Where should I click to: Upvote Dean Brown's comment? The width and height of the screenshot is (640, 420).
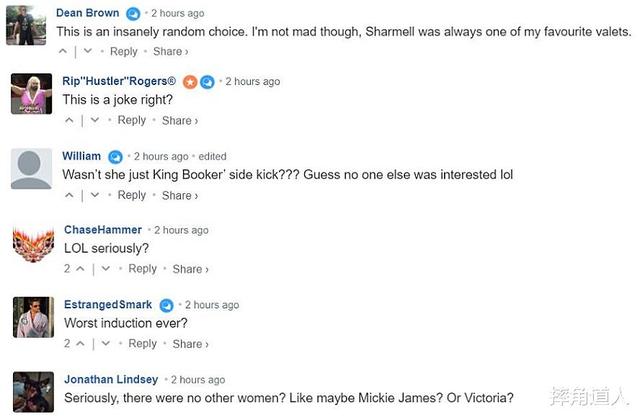pyautogui.click(x=65, y=52)
